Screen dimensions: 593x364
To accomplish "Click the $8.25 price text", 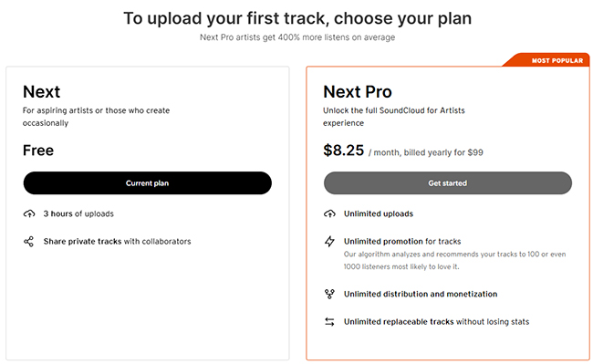I will 343,151.
